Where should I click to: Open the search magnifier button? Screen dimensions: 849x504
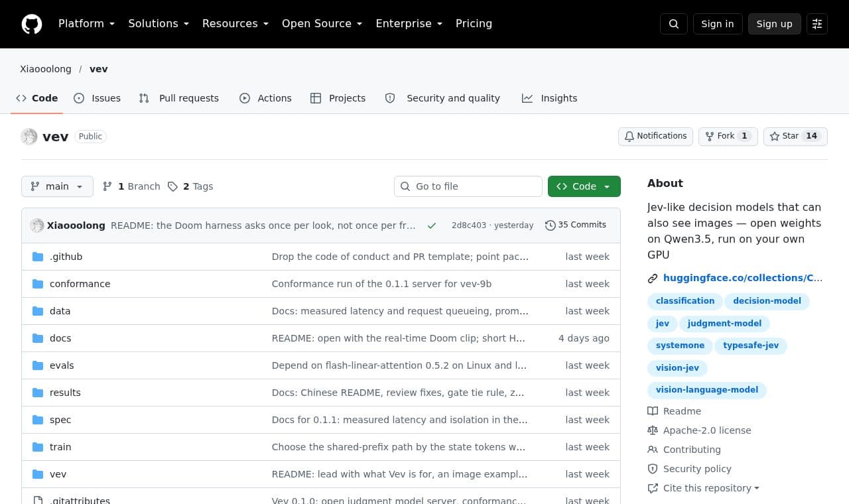[x=674, y=24]
